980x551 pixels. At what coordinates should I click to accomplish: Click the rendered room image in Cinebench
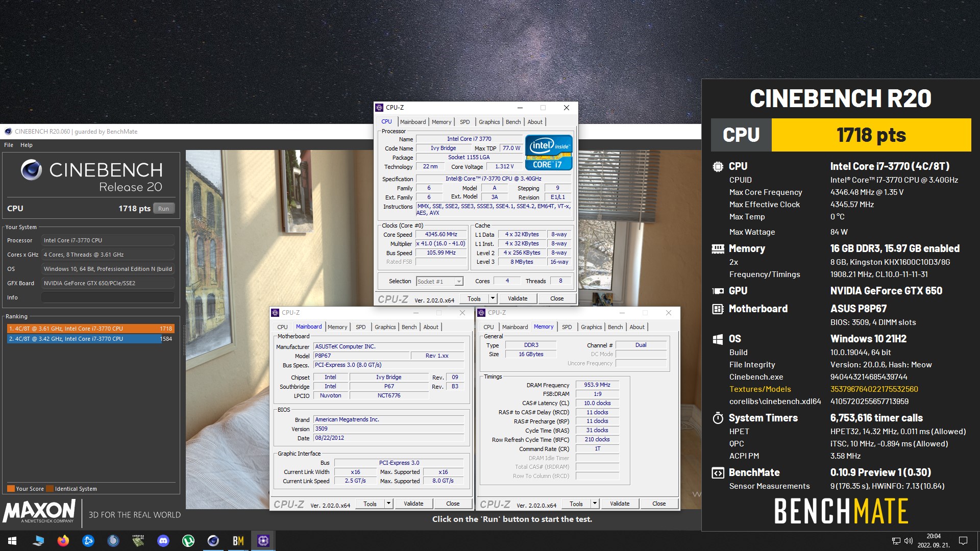443,330
